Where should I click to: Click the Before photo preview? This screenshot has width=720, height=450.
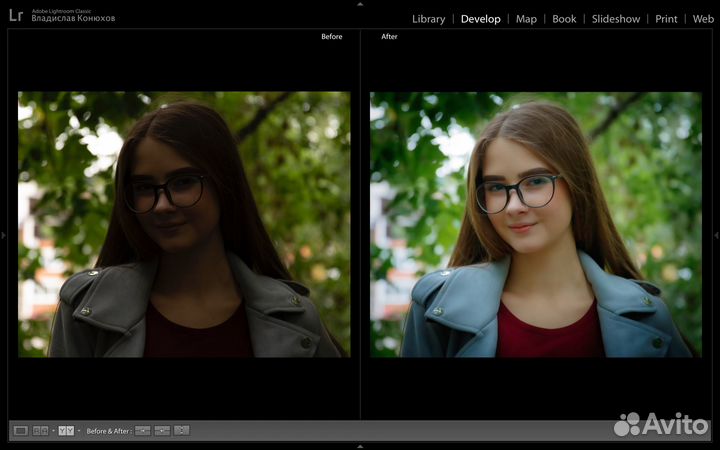tap(184, 225)
